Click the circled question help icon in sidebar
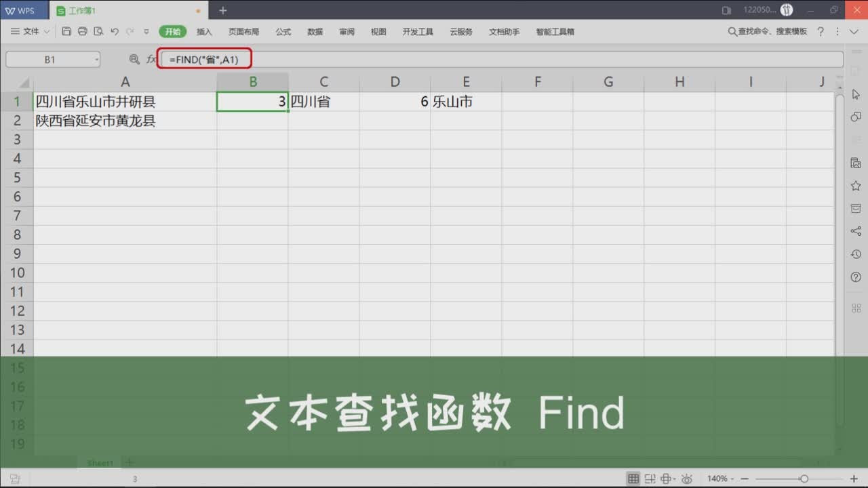This screenshot has width=868, height=488. 856,277
